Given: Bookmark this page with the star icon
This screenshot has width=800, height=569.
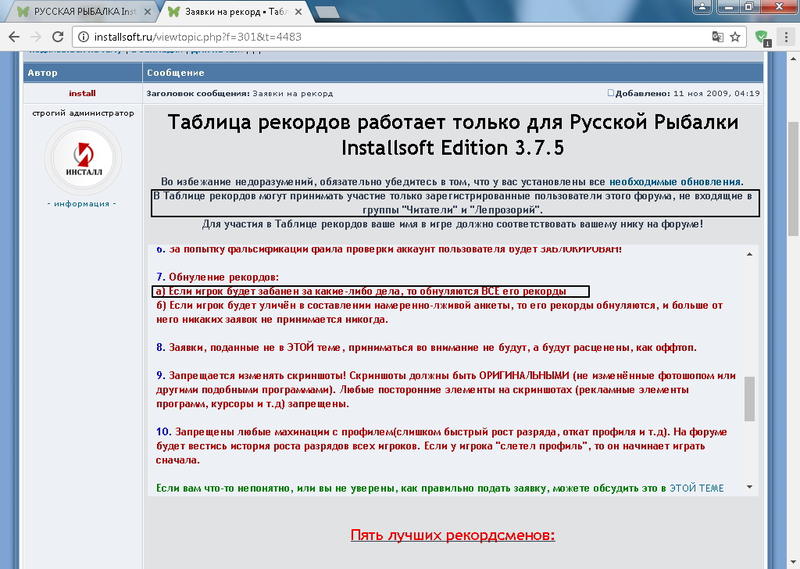Looking at the screenshot, I should coord(735,37).
